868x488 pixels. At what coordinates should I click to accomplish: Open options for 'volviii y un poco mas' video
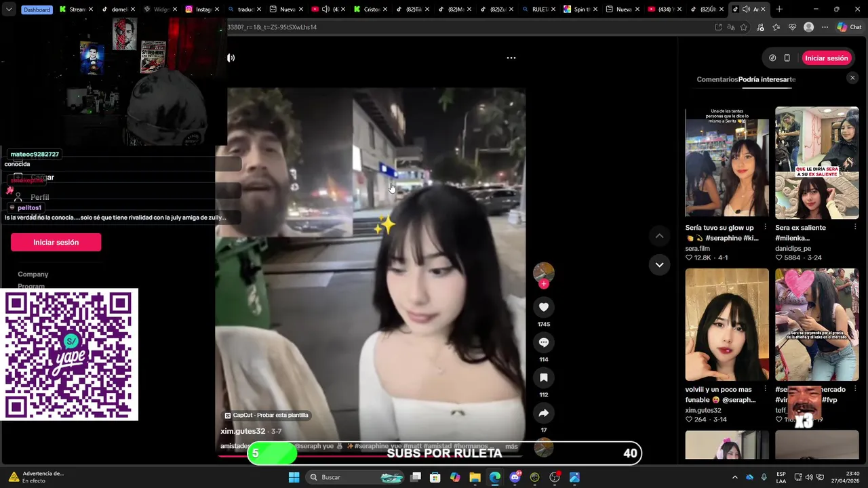coord(765,389)
